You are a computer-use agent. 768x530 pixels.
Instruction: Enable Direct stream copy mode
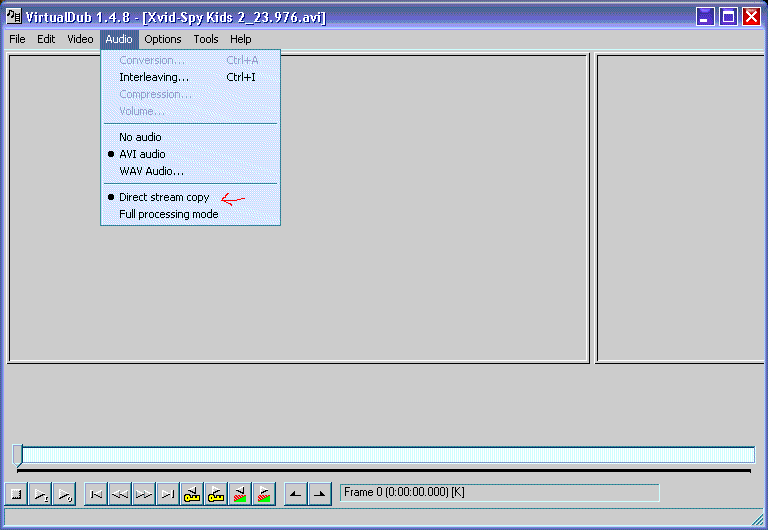point(190,197)
